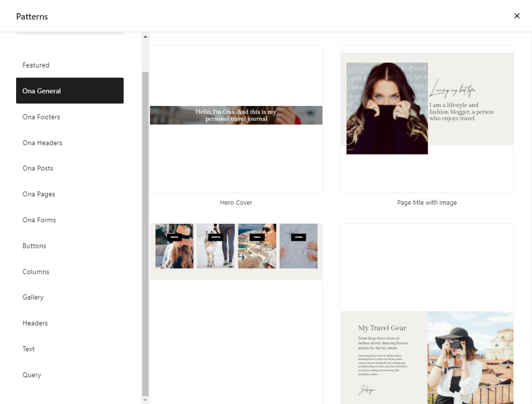Click the sidebar scroll up arrow

[145, 37]
